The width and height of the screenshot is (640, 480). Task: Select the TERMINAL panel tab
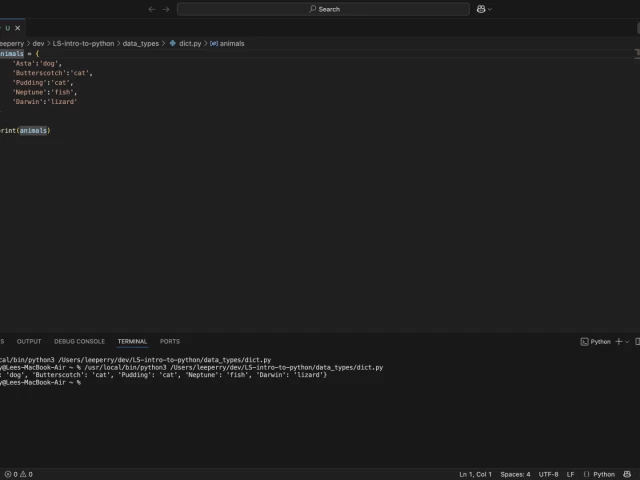coord(132,341)
